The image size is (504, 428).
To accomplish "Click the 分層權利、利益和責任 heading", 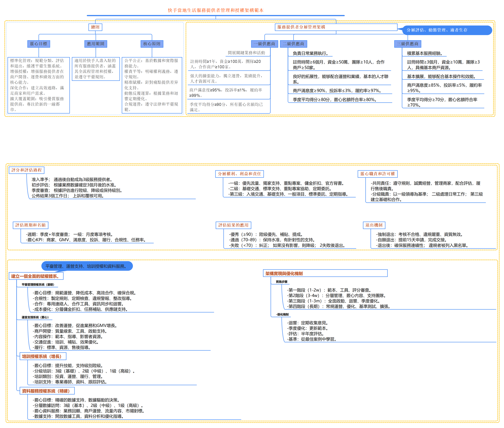I will tap(239, 174).
